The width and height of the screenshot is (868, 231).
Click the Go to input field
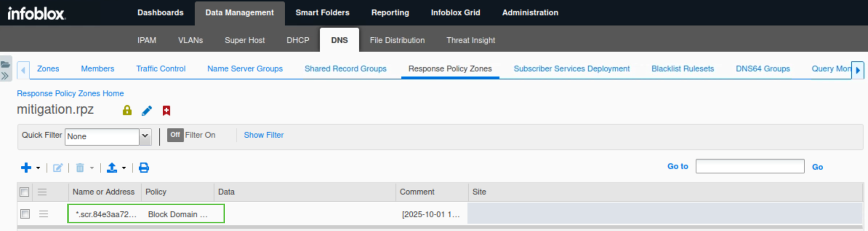750,166
